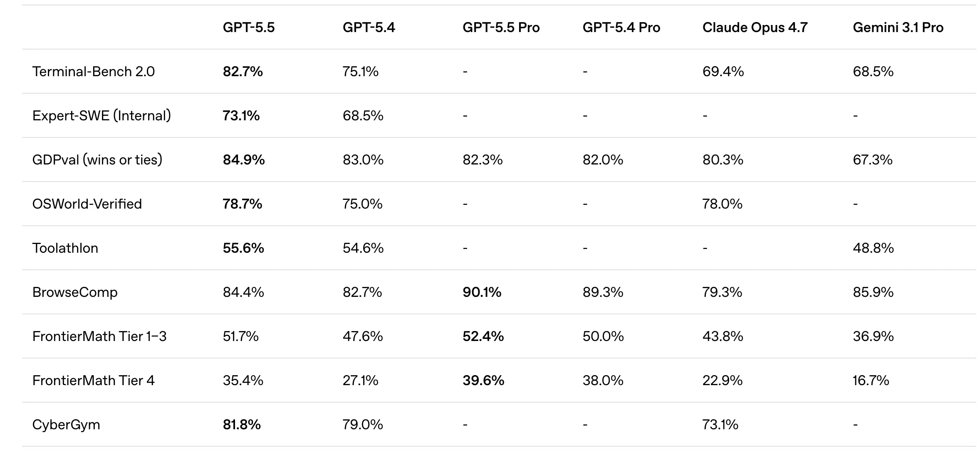Click Gemini's 16.7% FrontierMath Tier 4 score
This screenshot has height=453, width=980.
[871, 381]
